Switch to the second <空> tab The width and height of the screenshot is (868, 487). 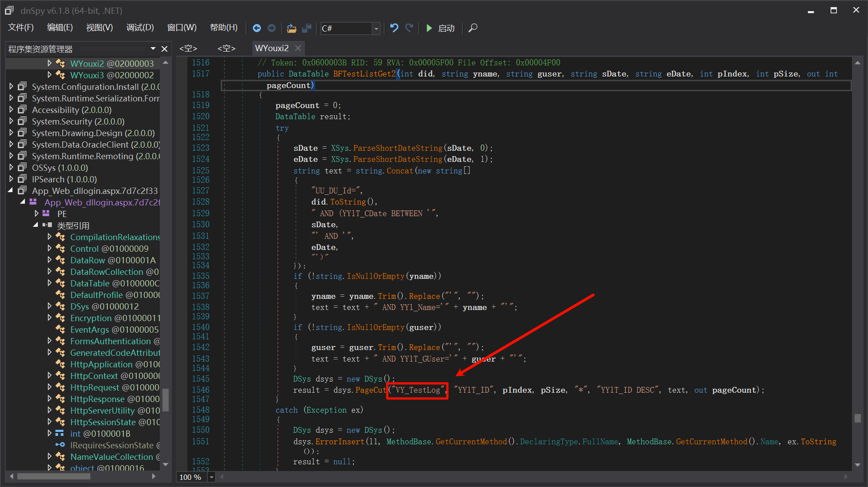pyautogui.click(x=226, y=48)
